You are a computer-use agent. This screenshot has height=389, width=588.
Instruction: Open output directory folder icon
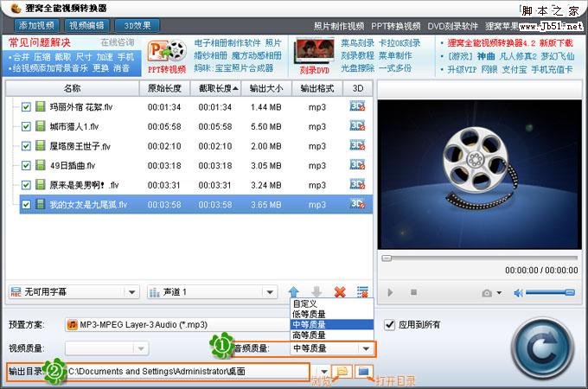click(364, 372)
